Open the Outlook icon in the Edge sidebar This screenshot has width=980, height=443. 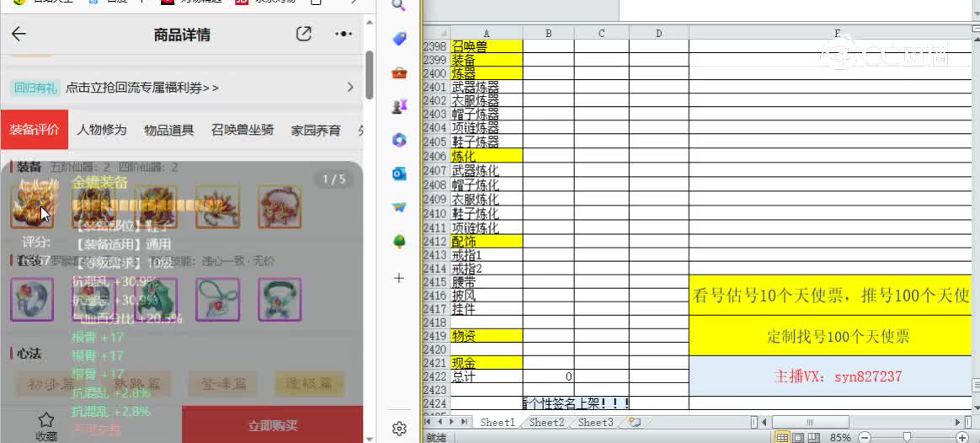[x=399, y=174]
